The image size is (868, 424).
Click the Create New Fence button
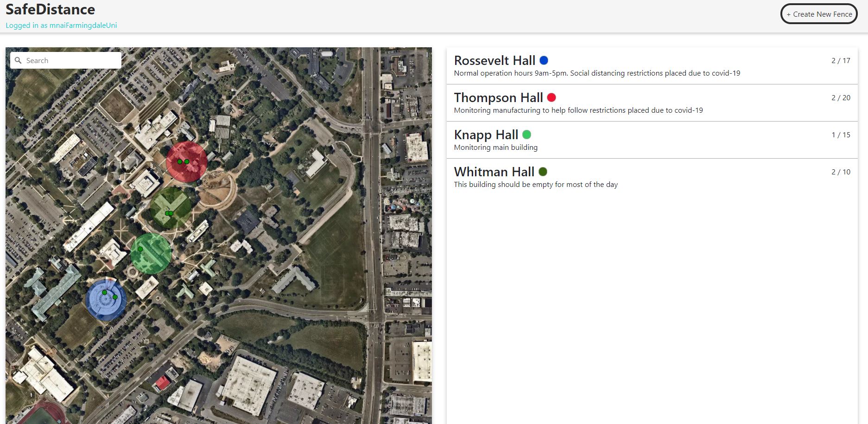(819, 14)
